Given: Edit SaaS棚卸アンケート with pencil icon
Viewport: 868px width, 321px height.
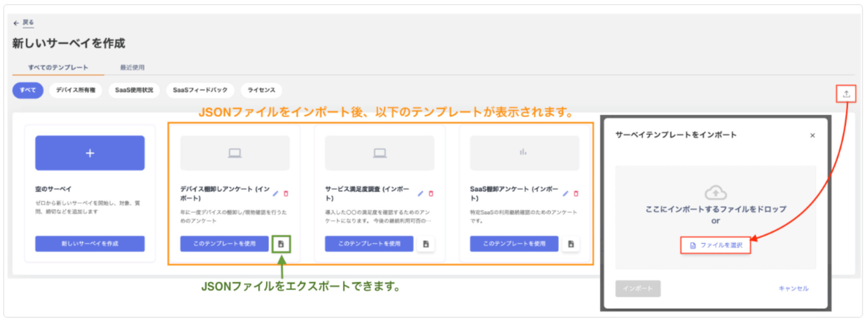Looking at the screenshot, I should pyautogui.click(x=565, y=194).
